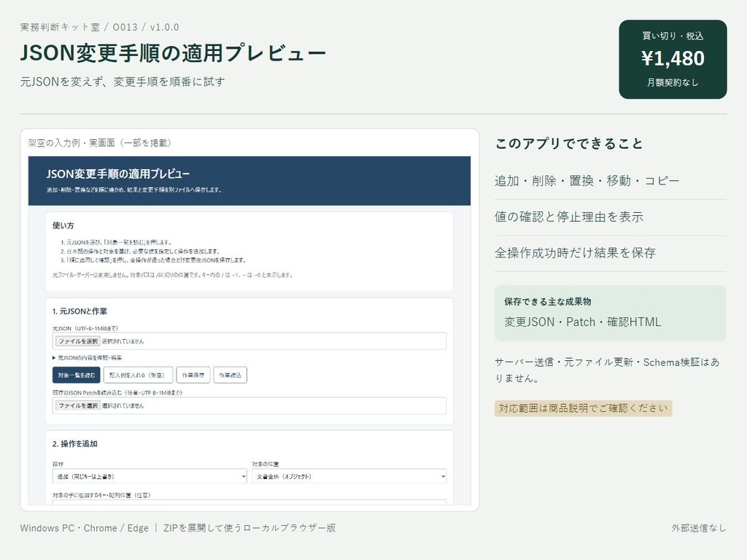747x560 pixels.
Task: Click the 買い切り・税込 label
Action: [x=673, y=36]
